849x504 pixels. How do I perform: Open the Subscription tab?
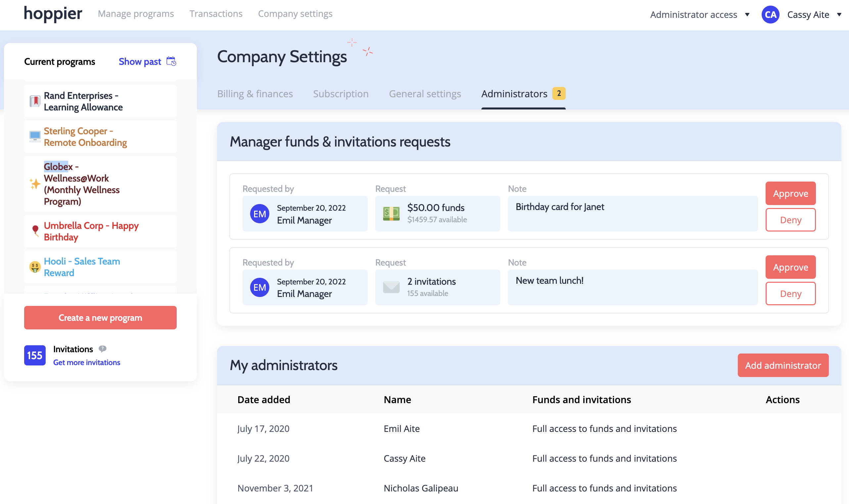pos(341,93)
